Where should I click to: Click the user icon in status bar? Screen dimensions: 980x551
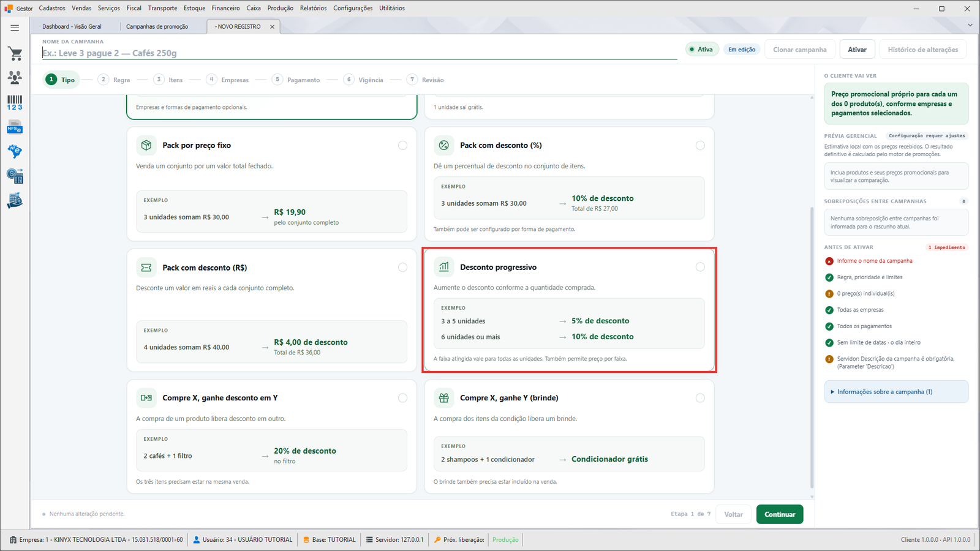[x=197, y=540]
